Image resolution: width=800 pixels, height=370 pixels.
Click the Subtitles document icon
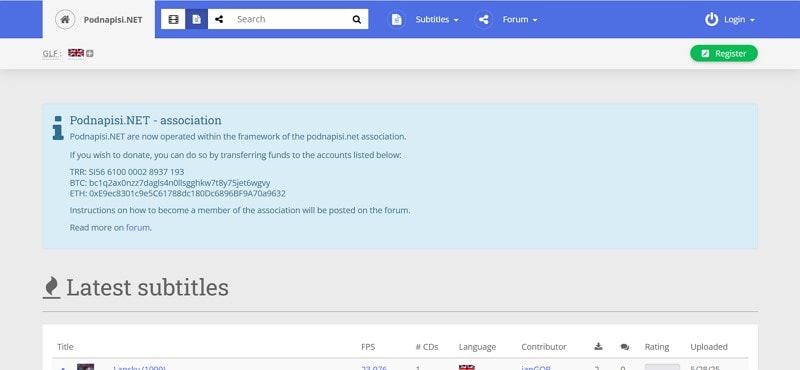point(396,19)
